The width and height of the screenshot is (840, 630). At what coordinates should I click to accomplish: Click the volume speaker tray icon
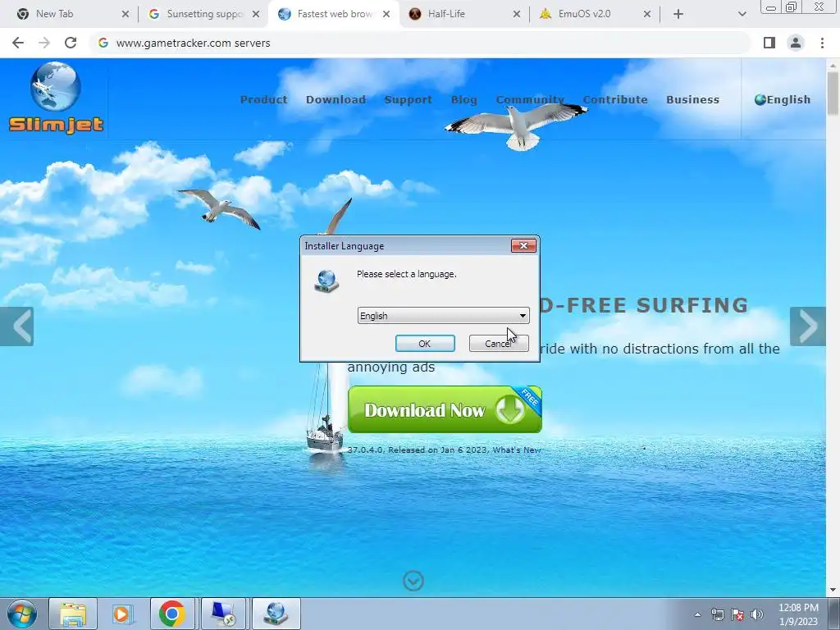point(757,614)
